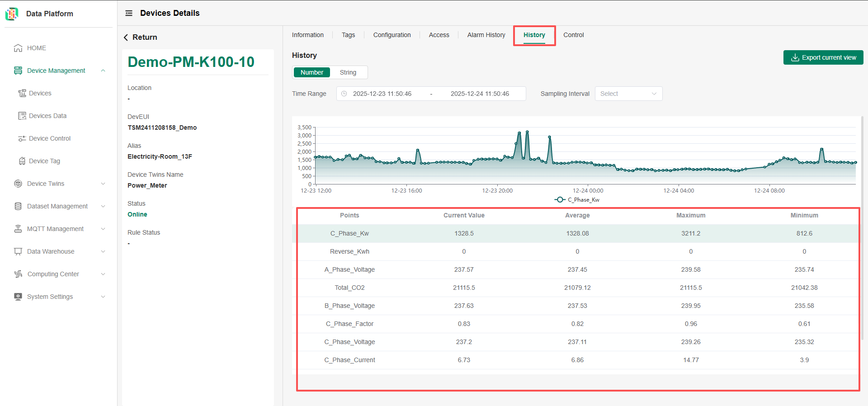Open Device Tag in sidebar

[x=44, y=161]
